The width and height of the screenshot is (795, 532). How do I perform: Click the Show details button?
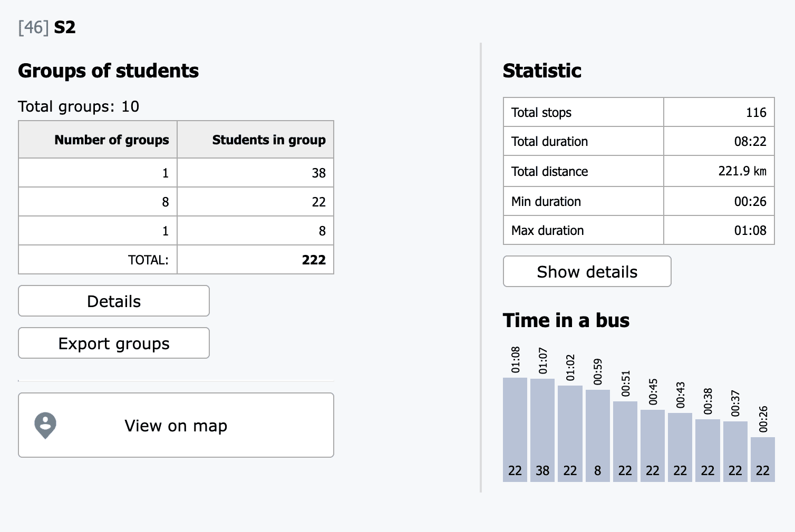pyautogui.click(x=587, y=272)
